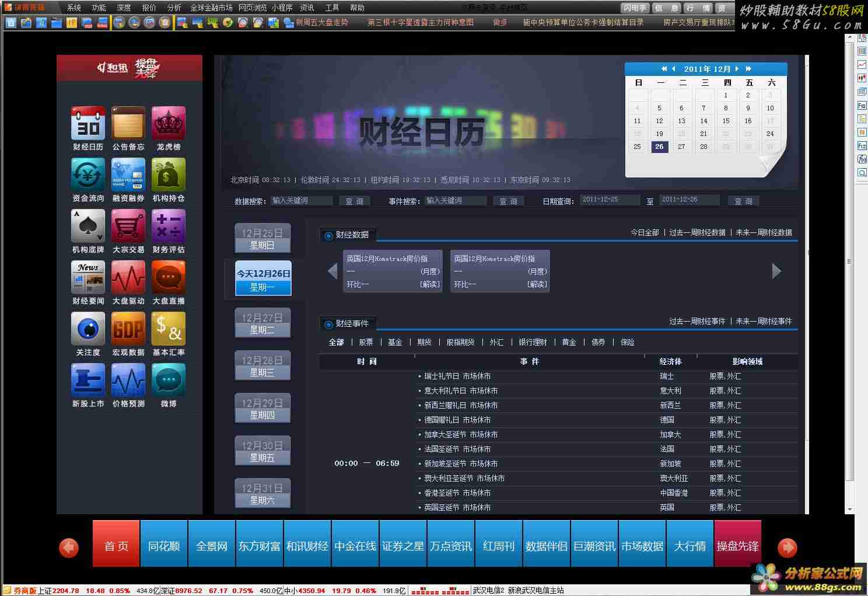Open the 关注度 eye icon
The height and width of the screenshot is (596, 868).
[x=88, y=329]
